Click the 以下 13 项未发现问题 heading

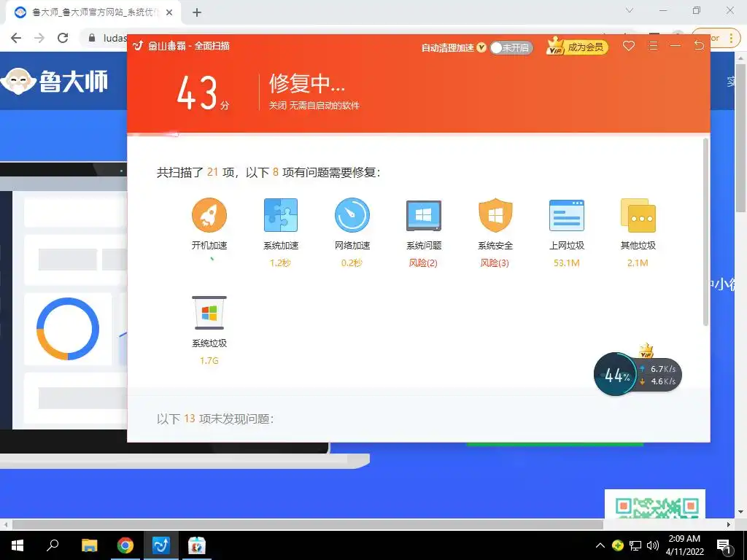click(x=215, y=419)
